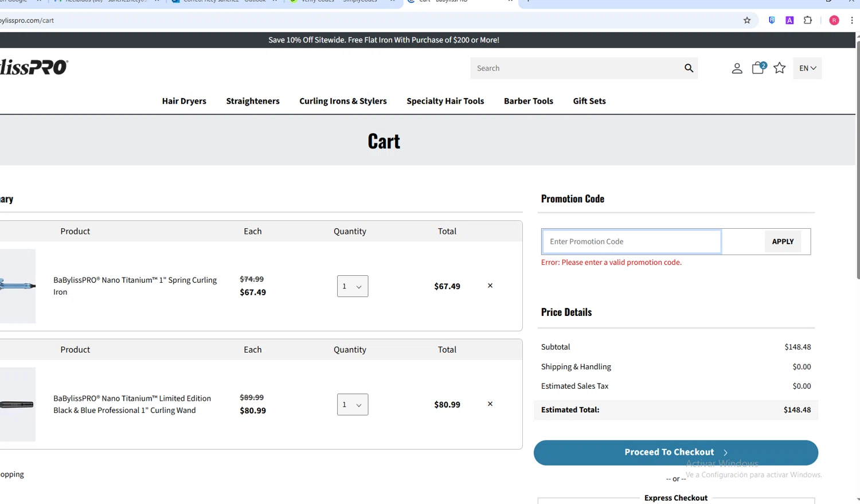Viewport: 860px width, 504px height.
Task: Click the Express Checkout heading
Action: 676,498
